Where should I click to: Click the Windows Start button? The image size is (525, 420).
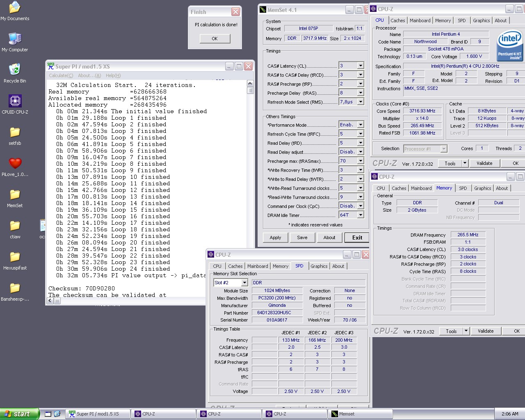tap(20, 414)
